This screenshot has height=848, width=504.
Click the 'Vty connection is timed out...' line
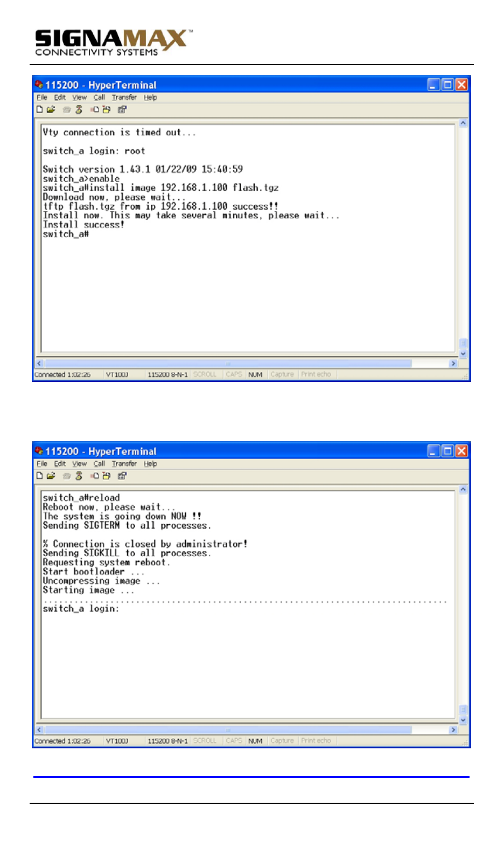(119, 133)
